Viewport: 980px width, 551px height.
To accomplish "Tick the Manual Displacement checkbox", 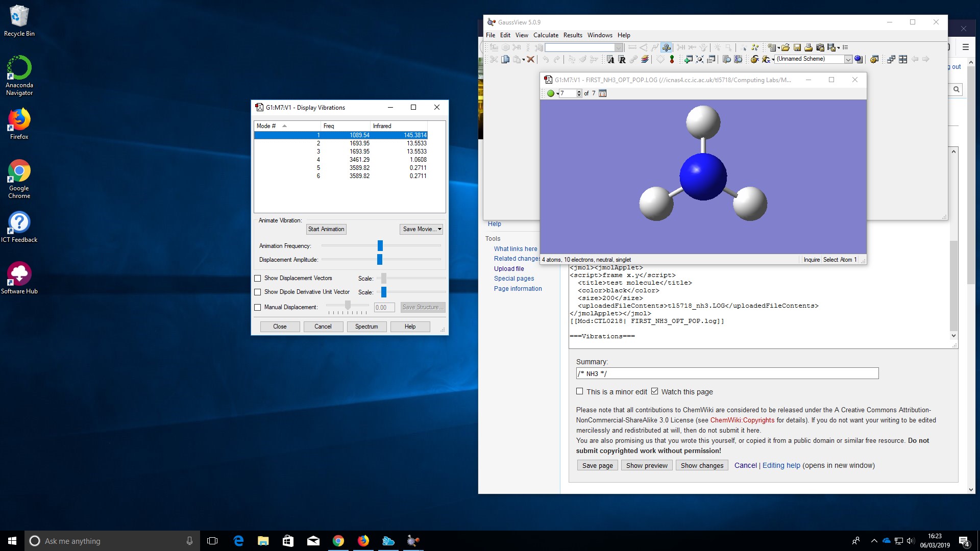I will (258, 308).
